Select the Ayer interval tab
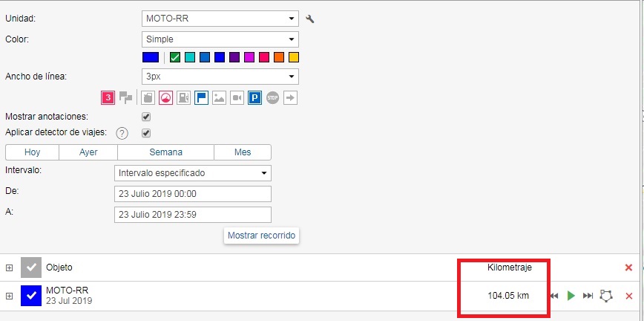The height and width of the screenshot is (321, 644). (88, 152)
